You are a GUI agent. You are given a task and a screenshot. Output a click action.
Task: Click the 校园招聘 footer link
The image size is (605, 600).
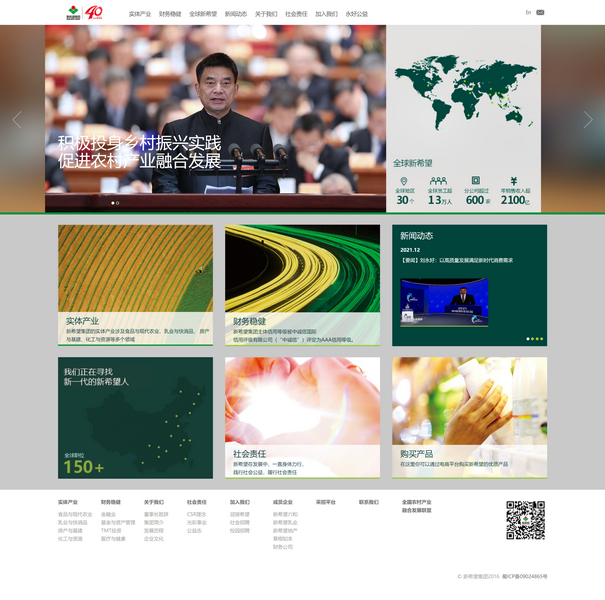tap(240, 530)
